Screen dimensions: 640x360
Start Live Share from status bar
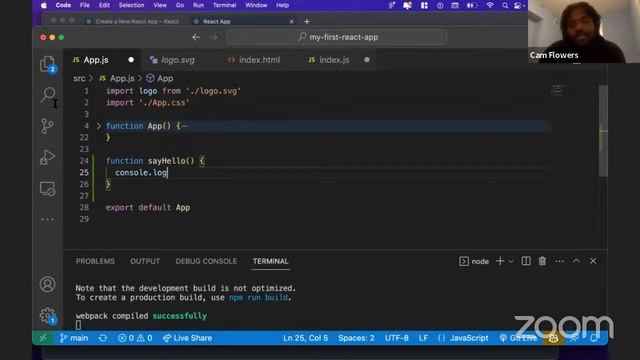187,338
